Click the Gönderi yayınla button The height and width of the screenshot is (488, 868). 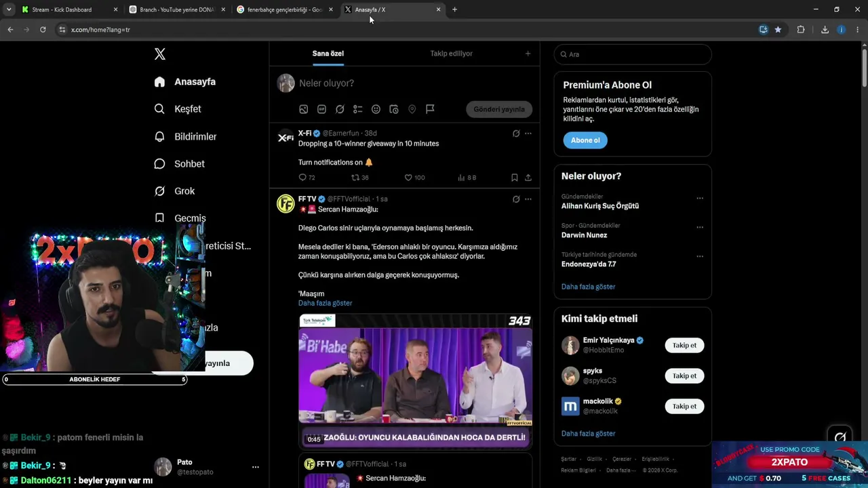pos(499,109)
